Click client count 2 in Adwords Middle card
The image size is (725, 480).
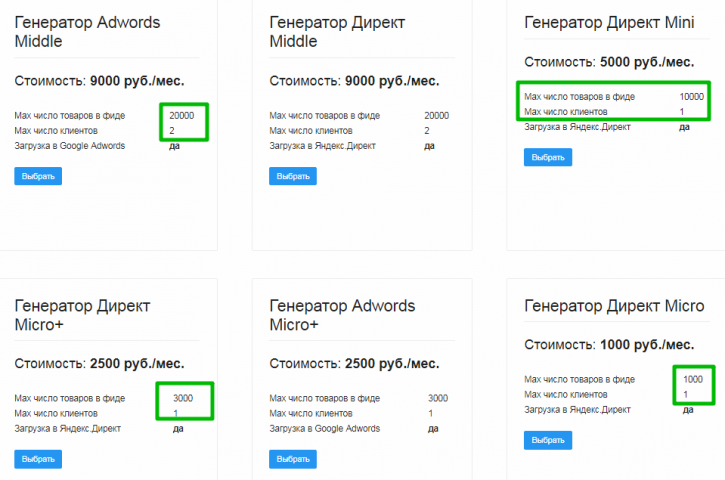[172, 131]
